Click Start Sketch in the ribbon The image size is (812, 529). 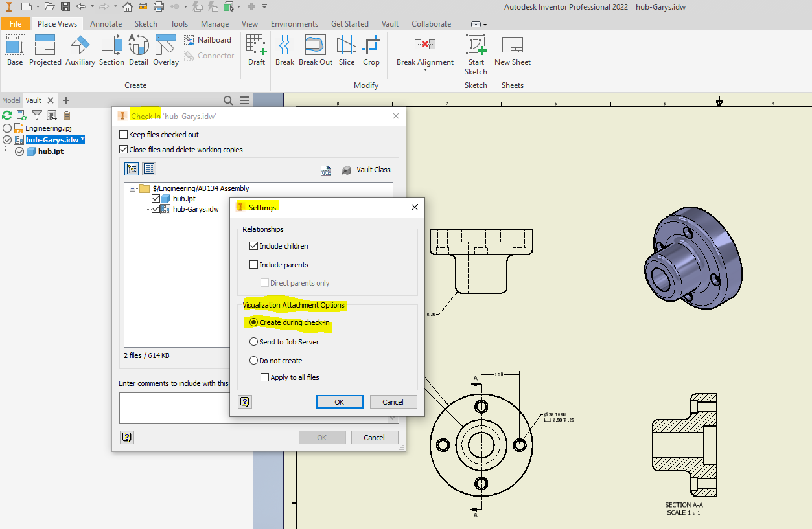[x=476, y=55]
